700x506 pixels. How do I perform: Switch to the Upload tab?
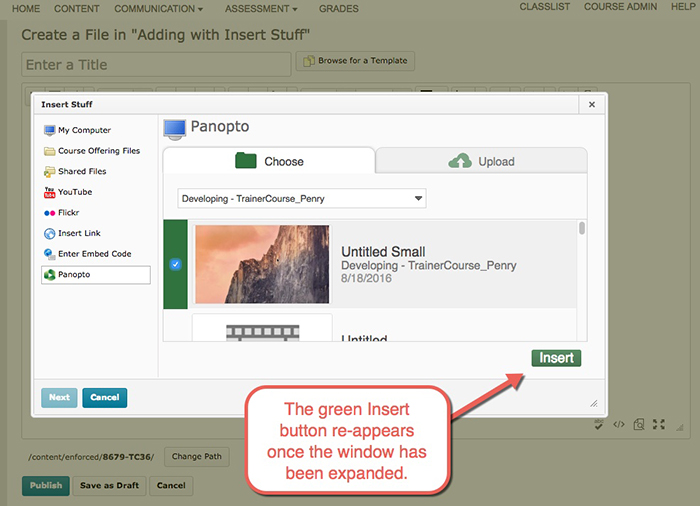[482, 161]
